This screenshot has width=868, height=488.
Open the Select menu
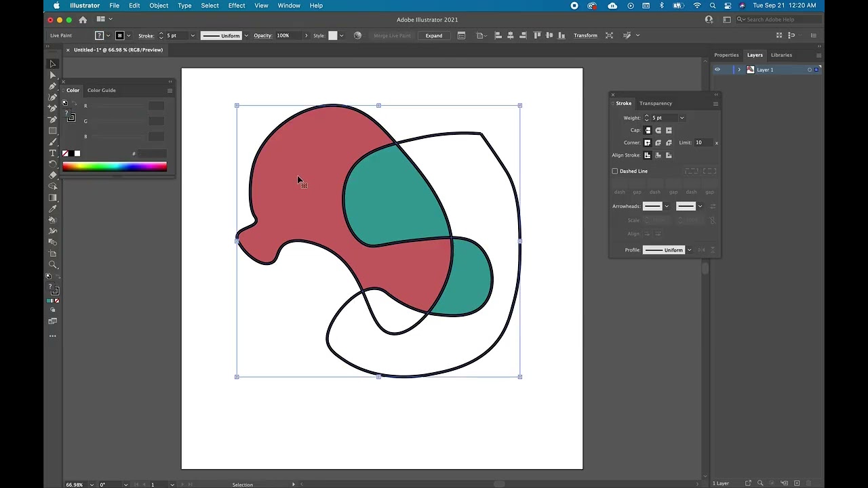coord(210,5)
